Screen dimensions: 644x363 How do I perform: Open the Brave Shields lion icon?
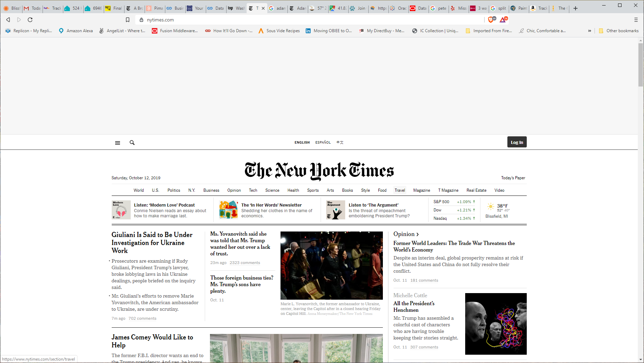(491, 19)
